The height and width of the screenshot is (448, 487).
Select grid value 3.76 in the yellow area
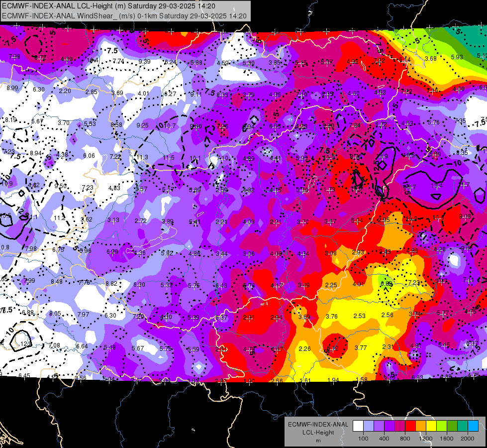click(x=331, y=317)
